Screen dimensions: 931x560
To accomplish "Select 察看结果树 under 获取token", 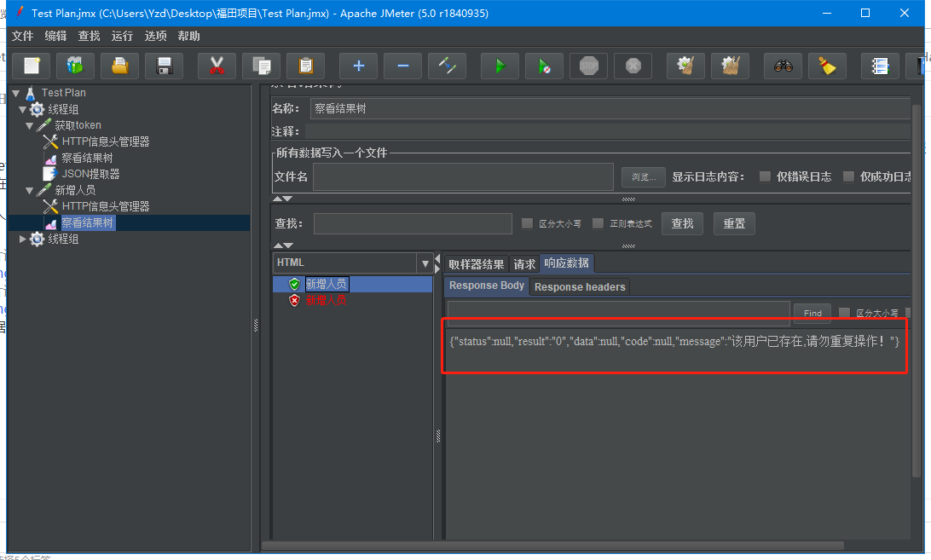I will 87,158.
